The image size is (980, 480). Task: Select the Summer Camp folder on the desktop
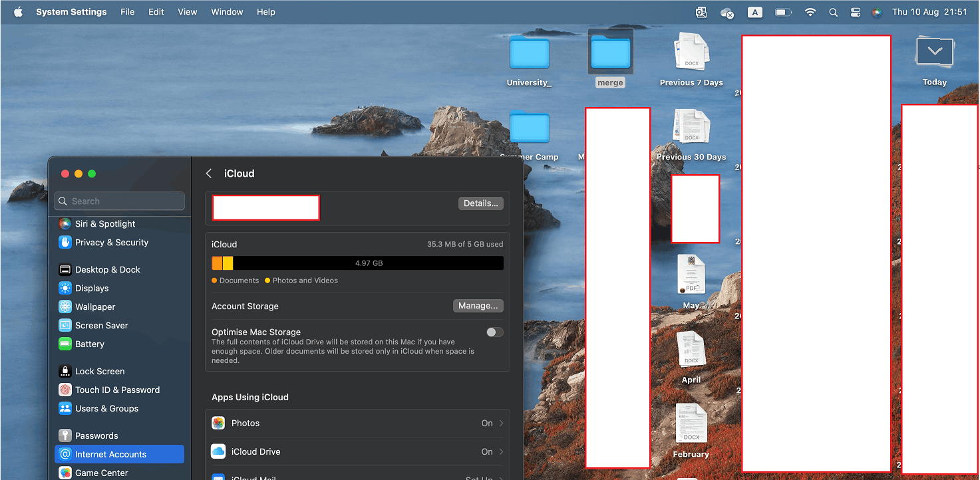tap(529, 136)
